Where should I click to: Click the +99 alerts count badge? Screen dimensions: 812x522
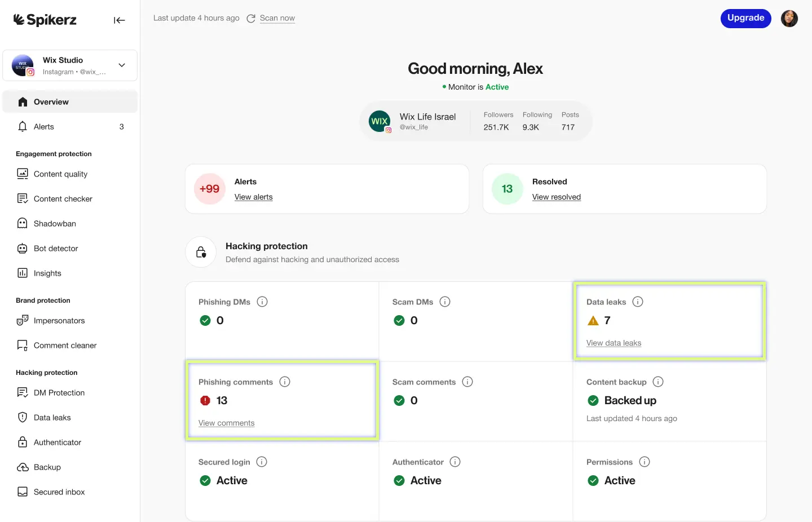[209, 189]
